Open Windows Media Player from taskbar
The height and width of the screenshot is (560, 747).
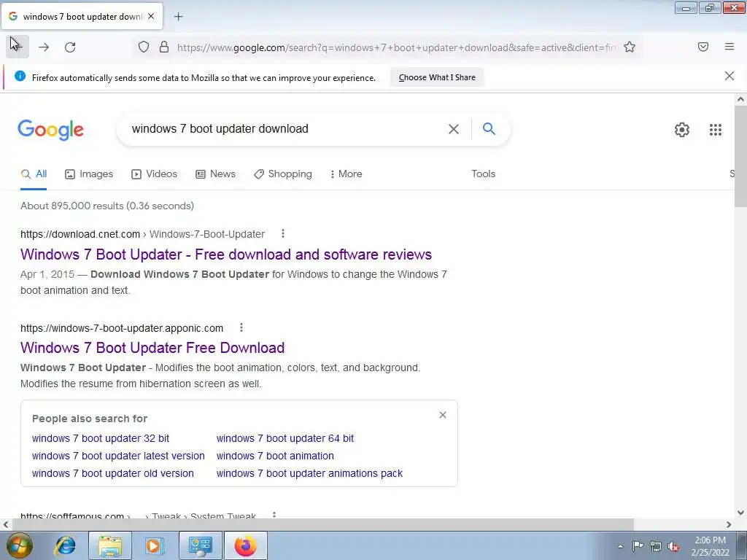pos(154,545)
